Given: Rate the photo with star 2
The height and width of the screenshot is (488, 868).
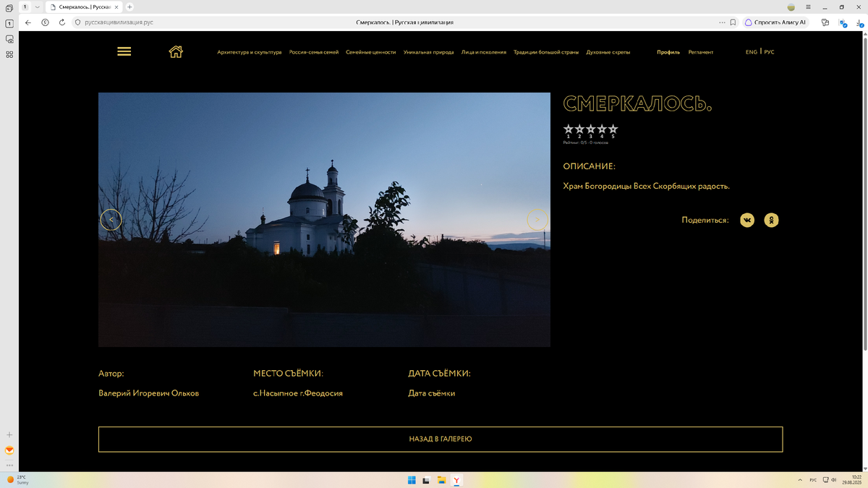Looking at the screenshot, I should tap(579, 130).
